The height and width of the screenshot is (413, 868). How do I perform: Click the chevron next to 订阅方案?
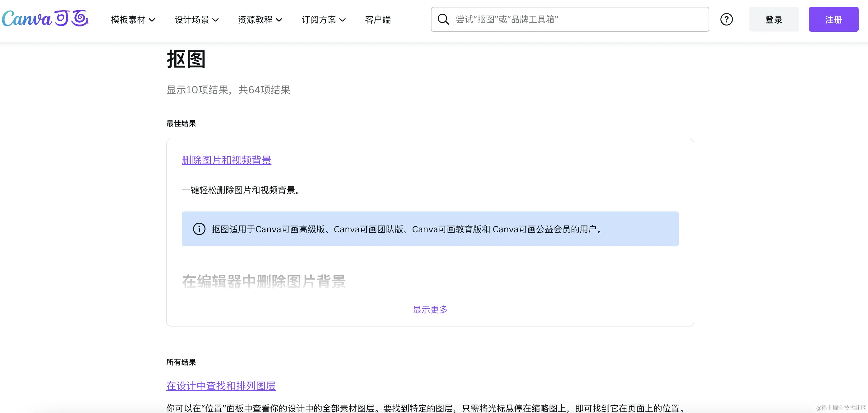coord(343,20)
